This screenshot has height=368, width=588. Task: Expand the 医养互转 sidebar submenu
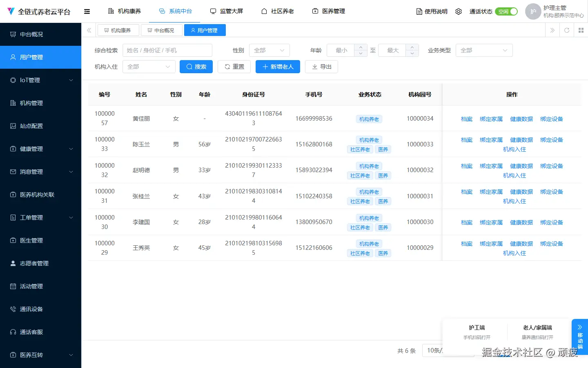[x=41, y=355]
